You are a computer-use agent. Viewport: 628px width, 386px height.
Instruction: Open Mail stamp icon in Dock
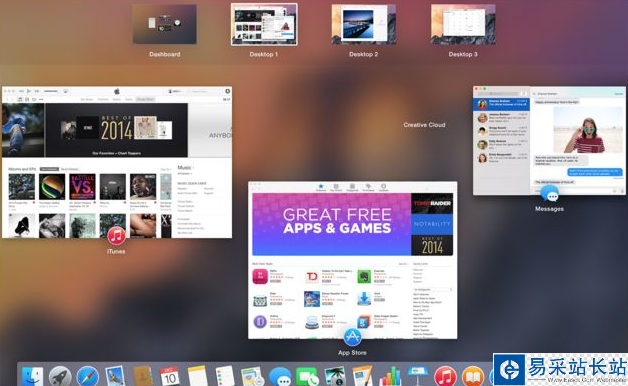coord(115,376)
